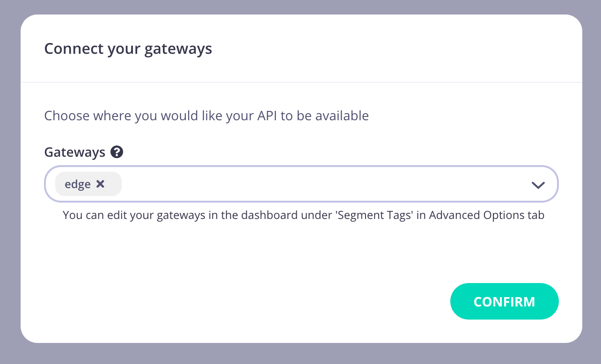Click the API availability instruction text
601x364 pixels.
pyautogui.click(x=206, y=116)
